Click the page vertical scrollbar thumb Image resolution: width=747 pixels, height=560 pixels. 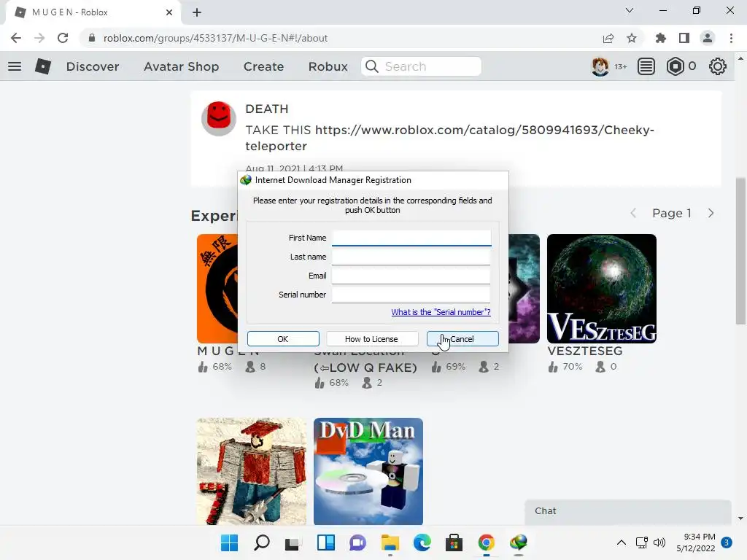(x=740, y=251)
